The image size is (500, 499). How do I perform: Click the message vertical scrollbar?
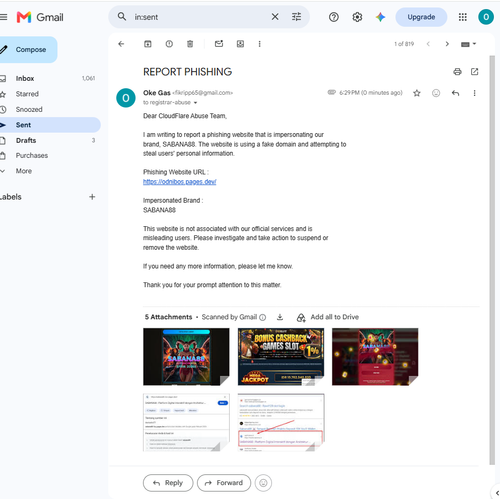pos(492,260)
